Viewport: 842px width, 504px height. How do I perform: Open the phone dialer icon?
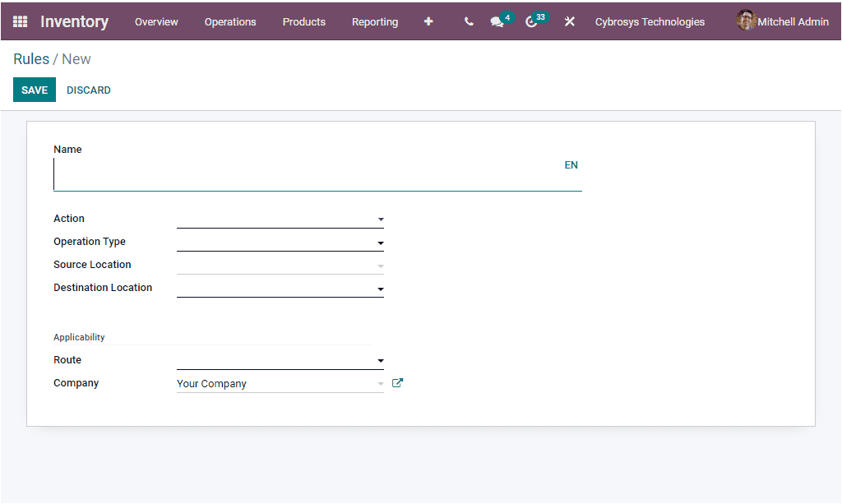(468, 21)
